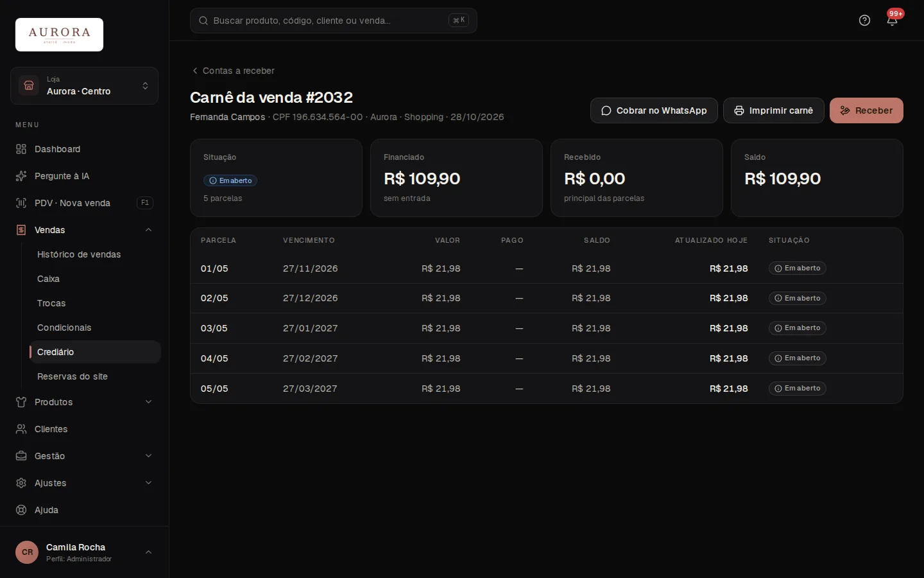Open Condicionais submenu item
This screenshot has width=924, height=578.
click(95, 328)
